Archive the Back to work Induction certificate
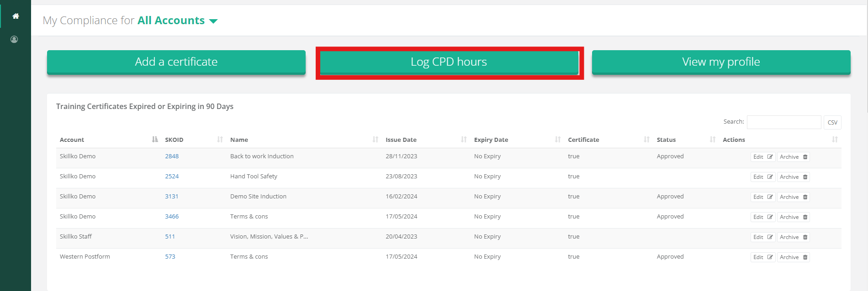 click(794, 157)
